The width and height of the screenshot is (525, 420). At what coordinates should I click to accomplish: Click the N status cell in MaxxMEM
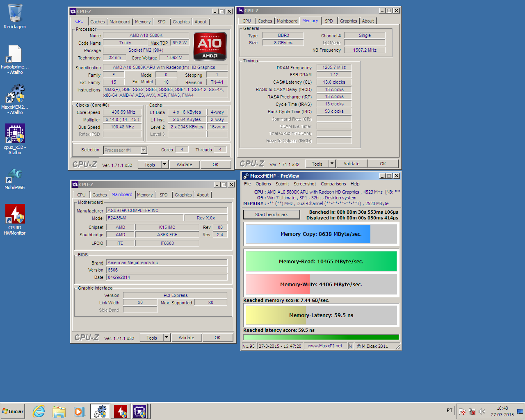point(350,346)
